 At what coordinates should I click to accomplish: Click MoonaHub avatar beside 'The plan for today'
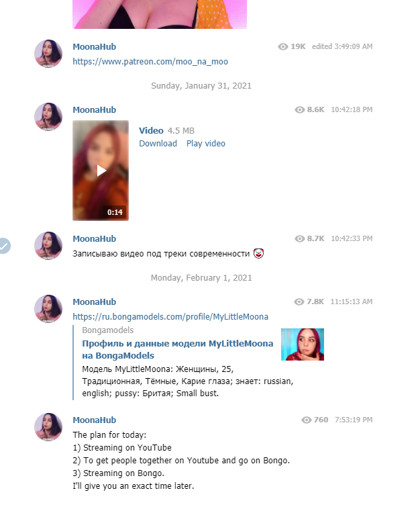(48, 427)
